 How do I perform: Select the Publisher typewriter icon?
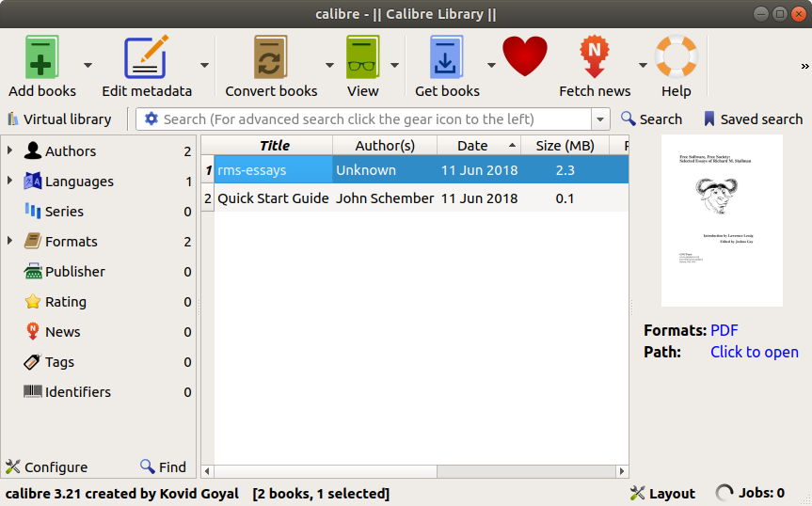click(33, 271)
